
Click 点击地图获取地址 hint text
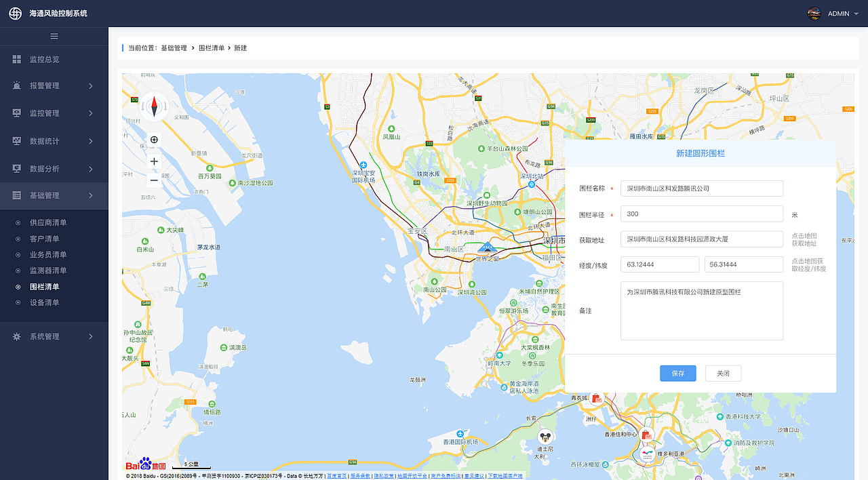coord(804,239)
